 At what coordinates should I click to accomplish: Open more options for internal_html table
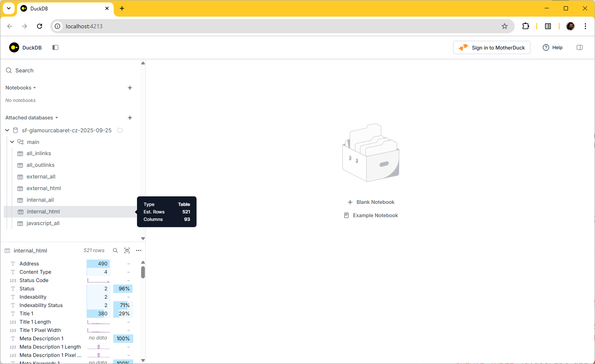pos(139,250)
